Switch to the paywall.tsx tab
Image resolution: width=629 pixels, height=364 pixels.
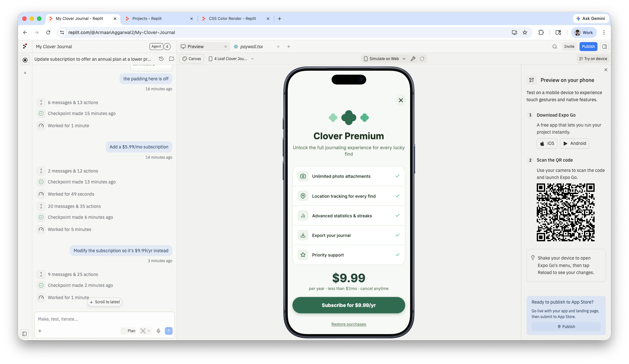(251, 46)
